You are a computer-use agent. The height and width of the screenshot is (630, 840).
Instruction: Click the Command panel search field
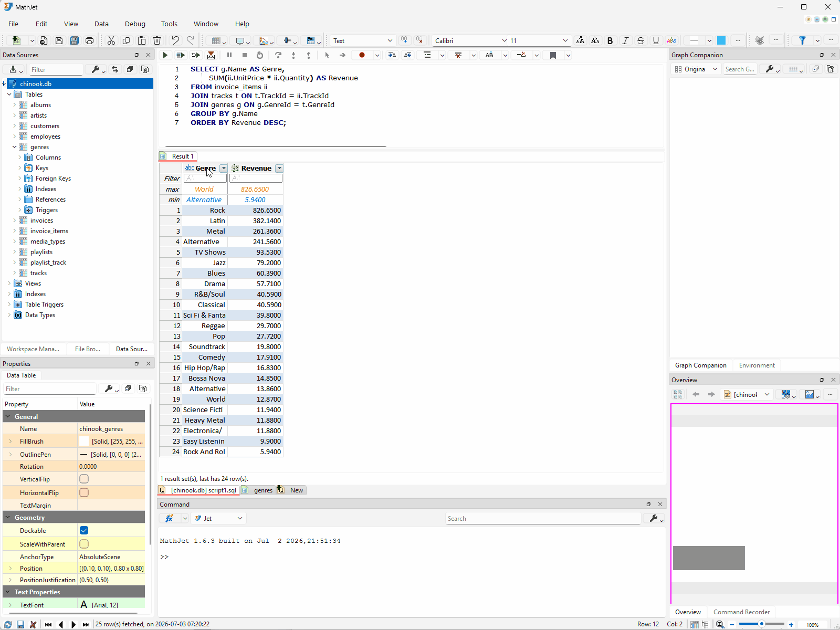click(x=543, y=518)
